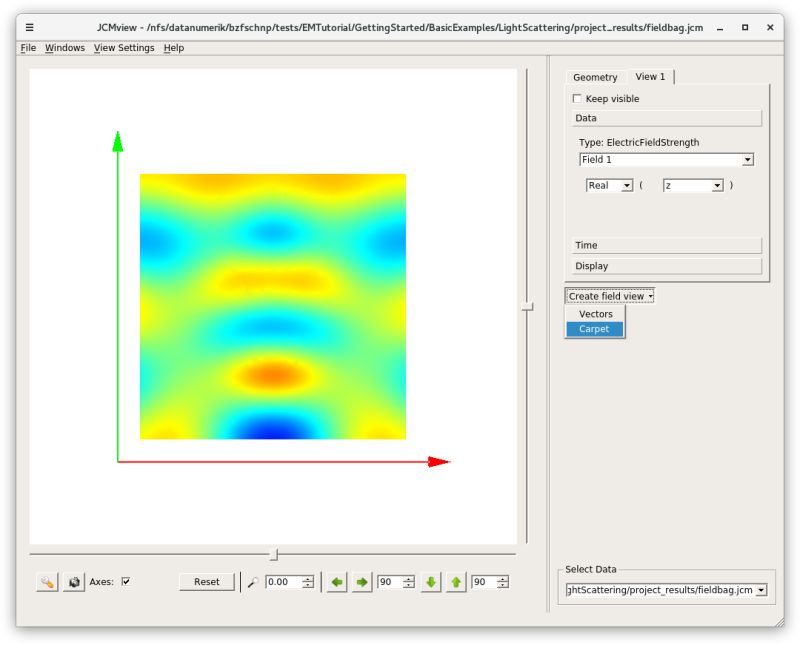Switch to the Geometry tab
The image size is (800, 645).
point(595,77)
